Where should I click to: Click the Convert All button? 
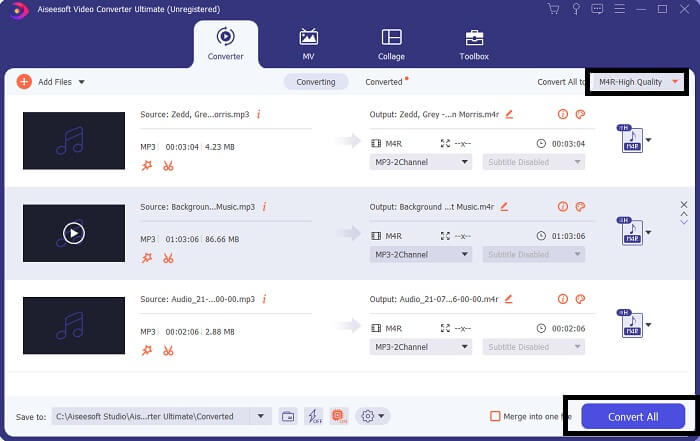[633, 416]
